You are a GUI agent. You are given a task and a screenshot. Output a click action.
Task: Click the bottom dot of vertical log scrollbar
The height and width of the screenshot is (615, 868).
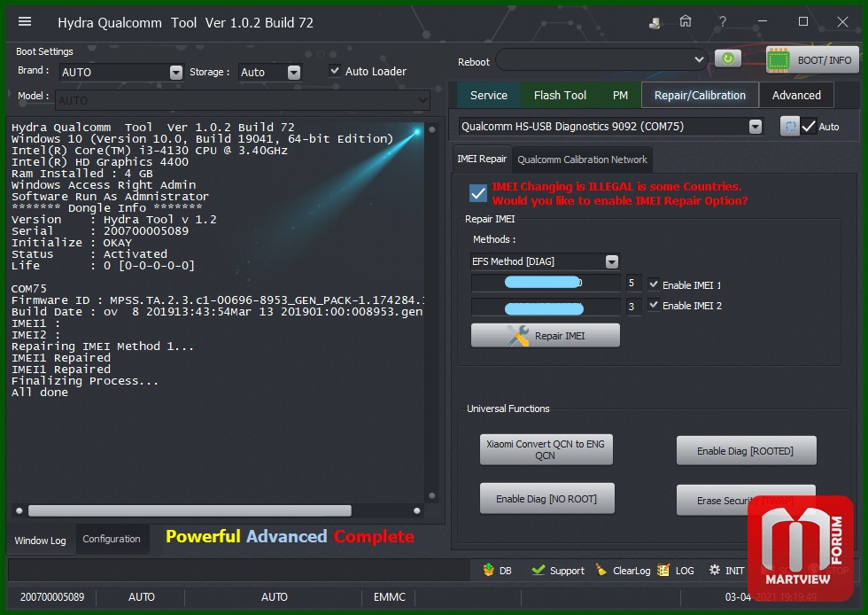tap(432, 496)
